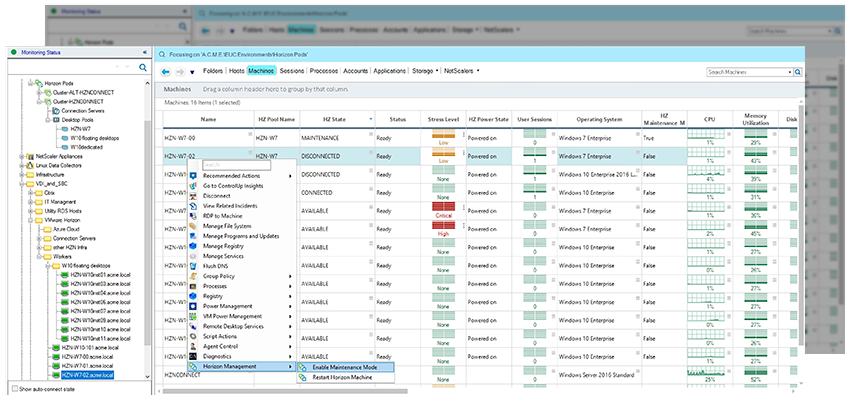Click the Enable Maintenance Mode icon

pyautogui.click(x=302, y=367)
